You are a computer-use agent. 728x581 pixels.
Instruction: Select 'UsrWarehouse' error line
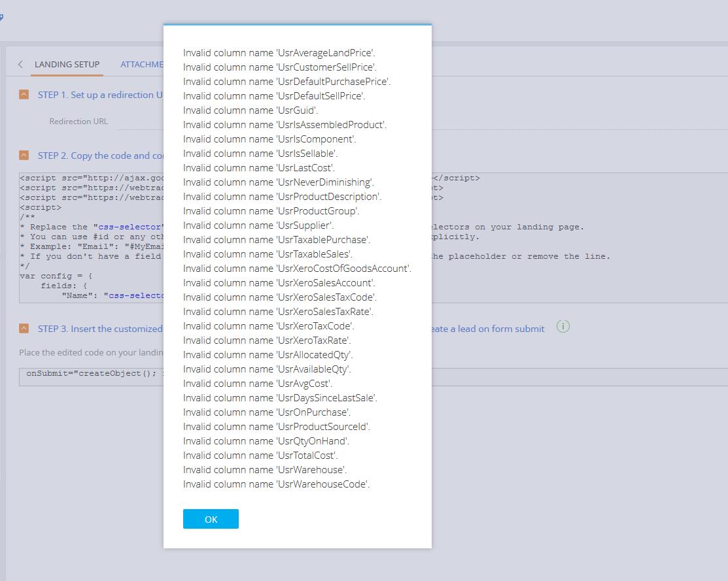click(265, 470)
